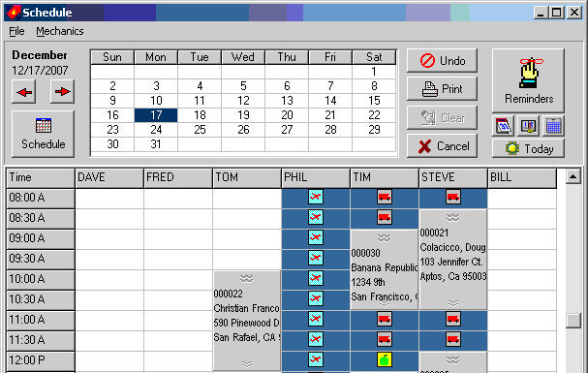The height and width of the screenshot is (373, 588).
Task: Collapse top chevron of Banana Republic appointment 000030
Action: tap(384, 237)
